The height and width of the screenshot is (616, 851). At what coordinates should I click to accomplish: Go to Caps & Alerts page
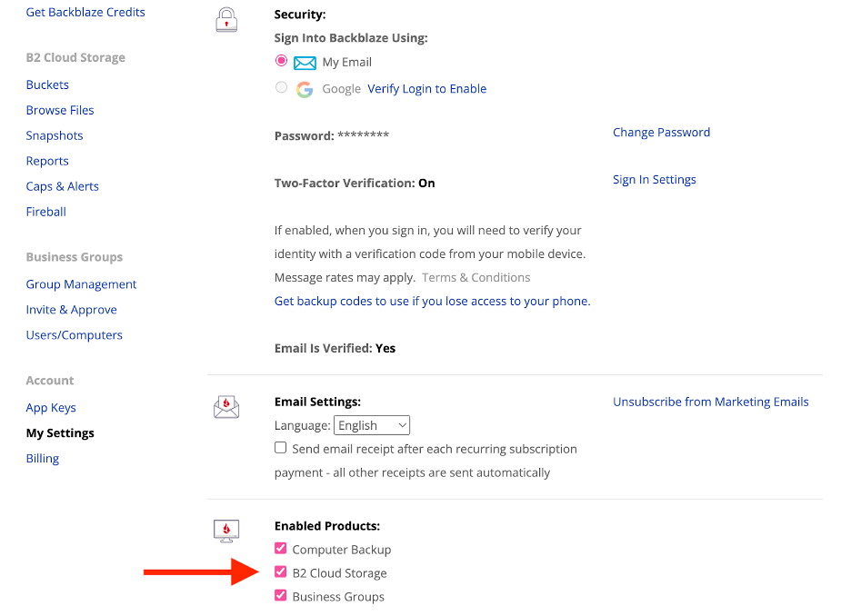[63, 186]
